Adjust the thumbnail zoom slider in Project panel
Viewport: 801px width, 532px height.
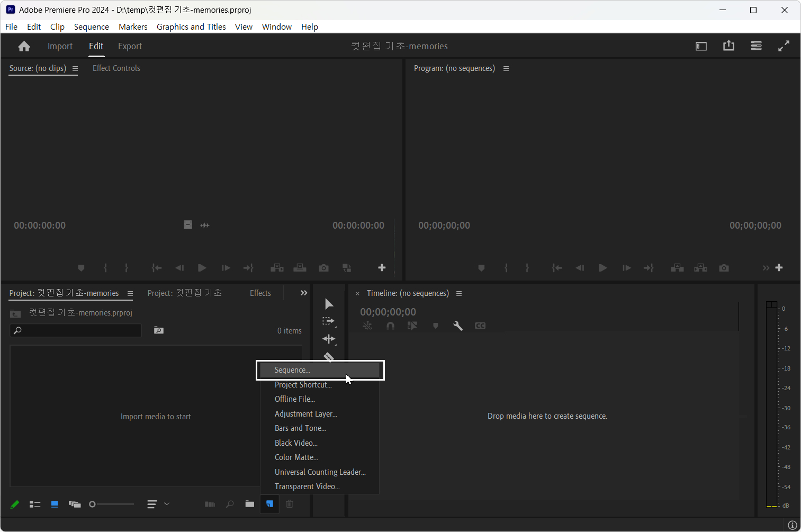(111, 504)
